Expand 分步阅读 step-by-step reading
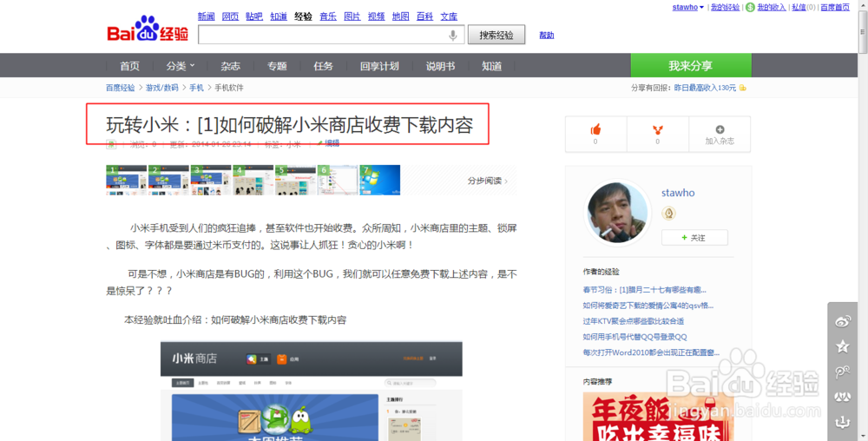This screenshot has width=868, height=441. [487, 181]
